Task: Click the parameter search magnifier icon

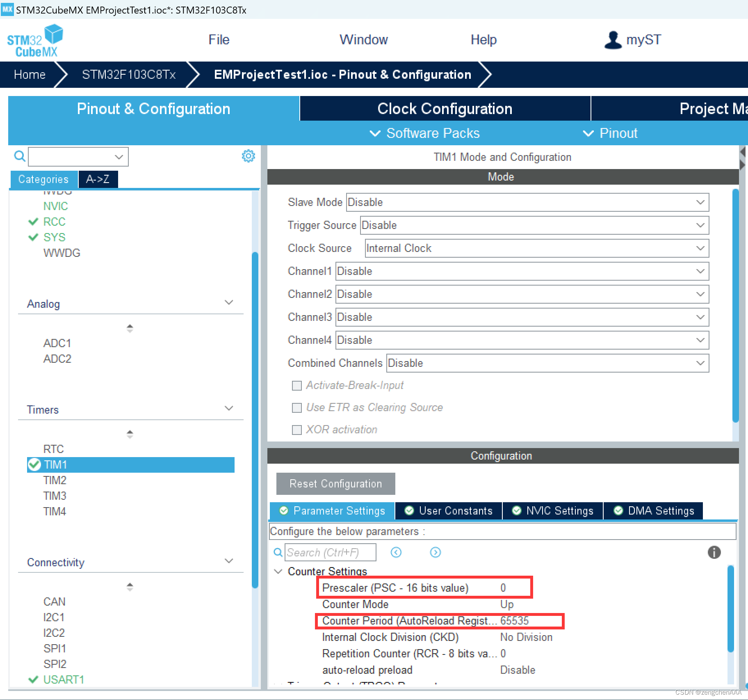Action: 278,552
